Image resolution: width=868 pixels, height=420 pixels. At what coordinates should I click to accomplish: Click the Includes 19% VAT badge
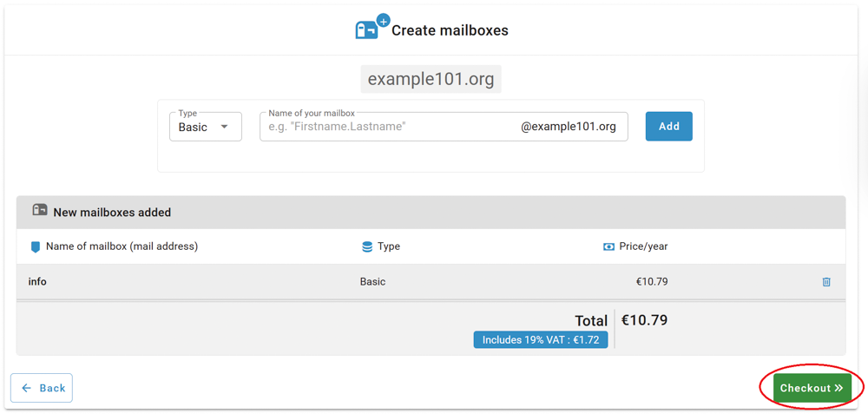(x=540, y=340)
